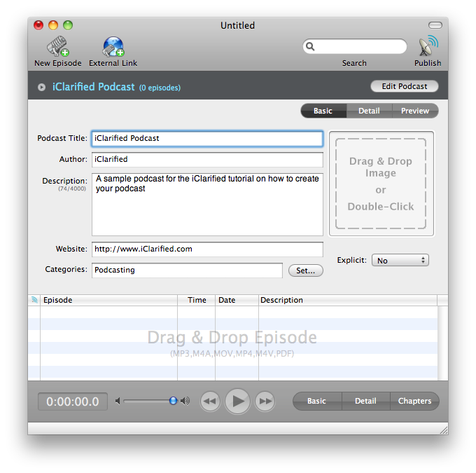Click the feed icon in the episode table header

click(34, 300)
